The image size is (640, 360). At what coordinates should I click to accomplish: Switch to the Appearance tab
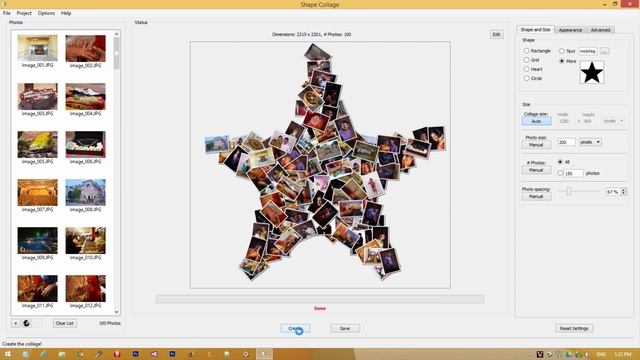tap(570, 30)
